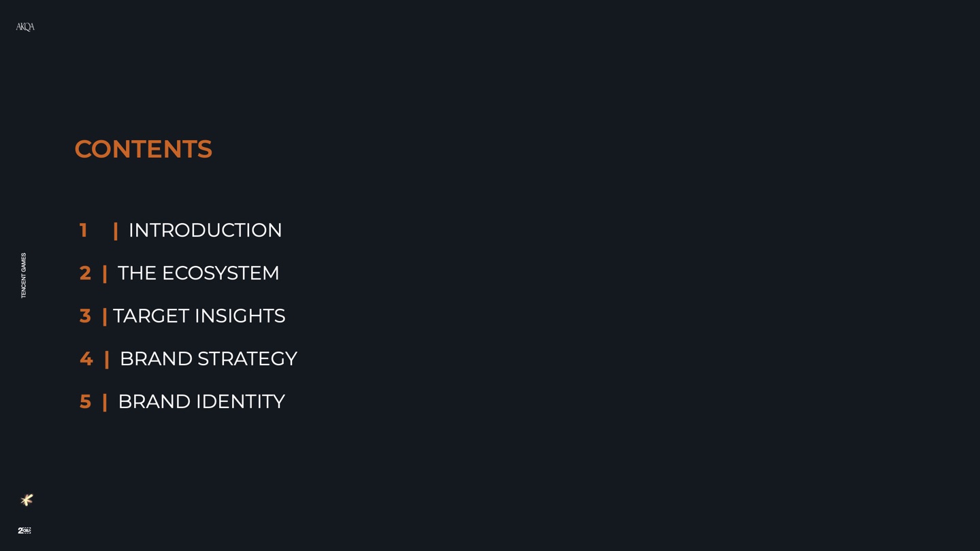Click the orange CONTENTS heading
The image size is (980, 551).
tap(143, 149)
